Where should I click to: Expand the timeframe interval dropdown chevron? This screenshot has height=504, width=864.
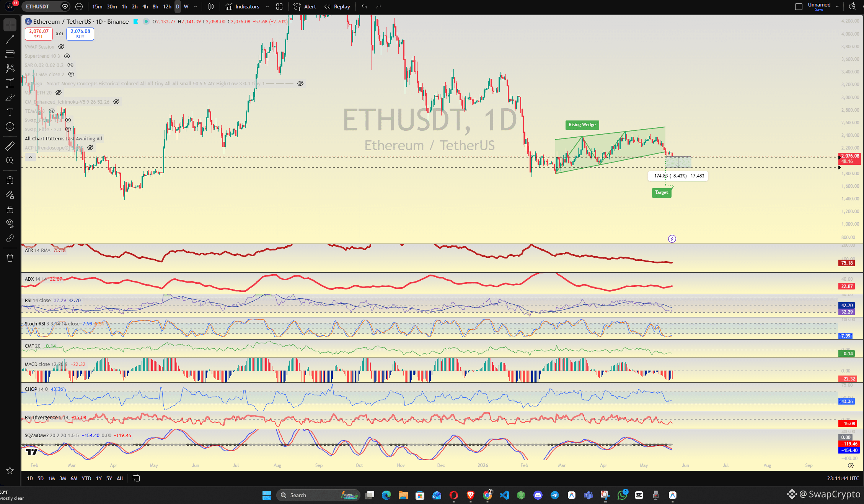coord(196,7)
